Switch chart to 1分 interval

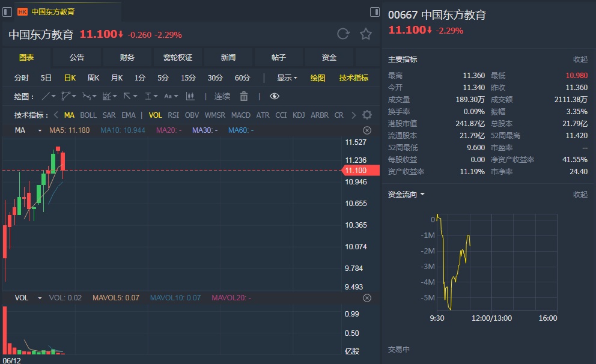click(140, 78)
